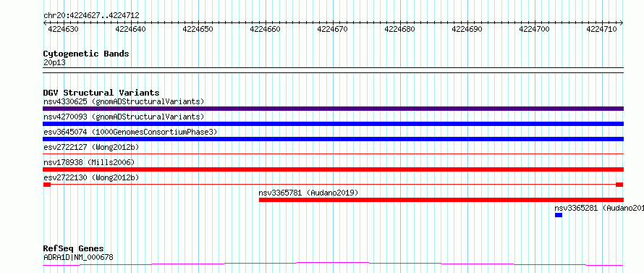Open the esv3645074 1000Genomes variant label
This screenshot has height=273, width=644.
click(x=130, y=132)
